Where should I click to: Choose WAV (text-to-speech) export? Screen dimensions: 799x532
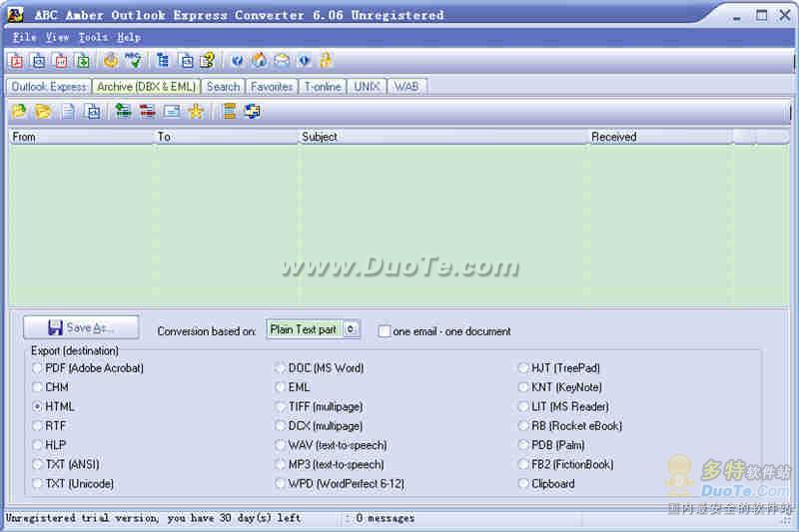(x=332, y=445)
